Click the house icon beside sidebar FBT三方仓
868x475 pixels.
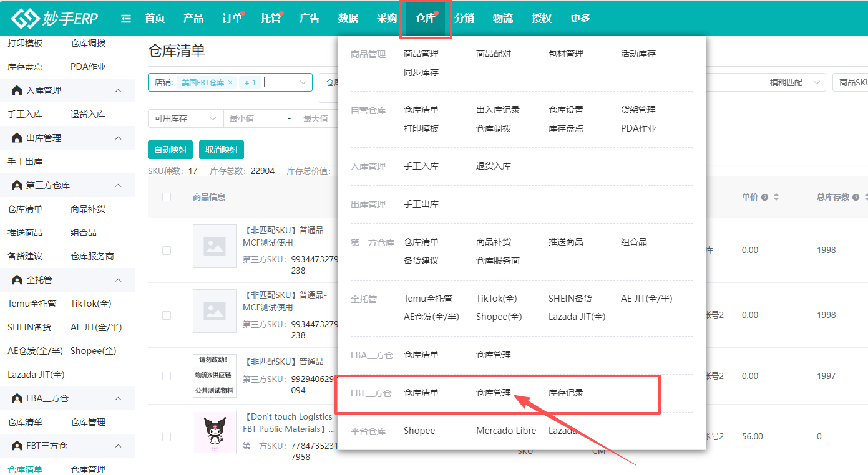(x=17, y=446)
